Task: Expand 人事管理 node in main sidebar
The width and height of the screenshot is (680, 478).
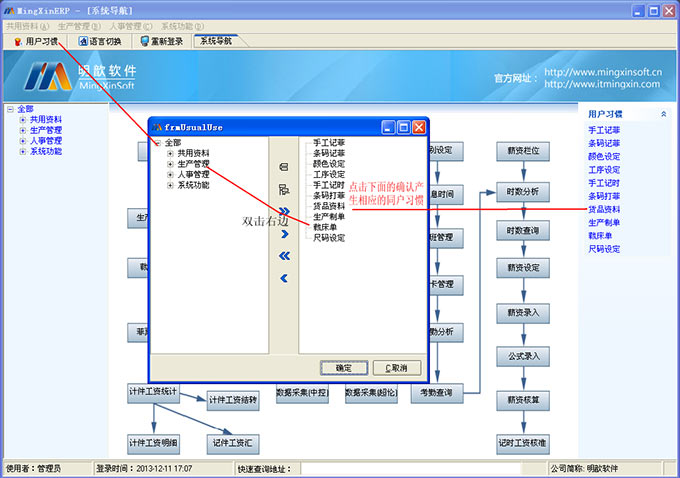Action: (23, 141)
